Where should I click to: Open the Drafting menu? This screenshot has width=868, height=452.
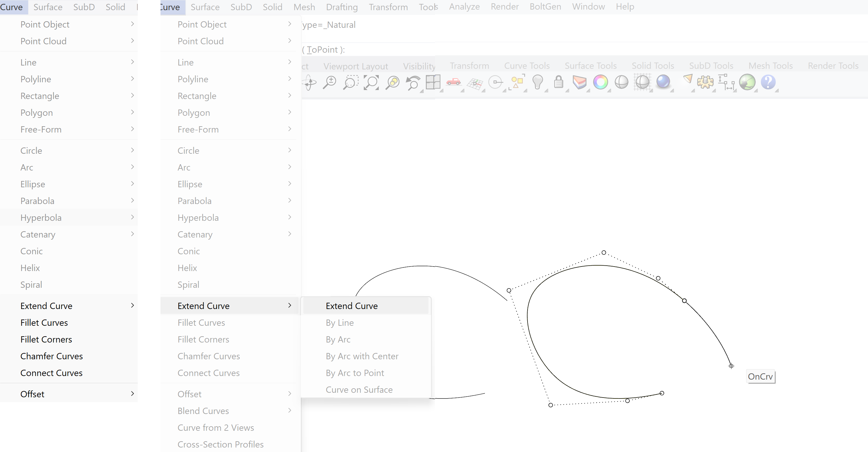click(x=342, y=7)
